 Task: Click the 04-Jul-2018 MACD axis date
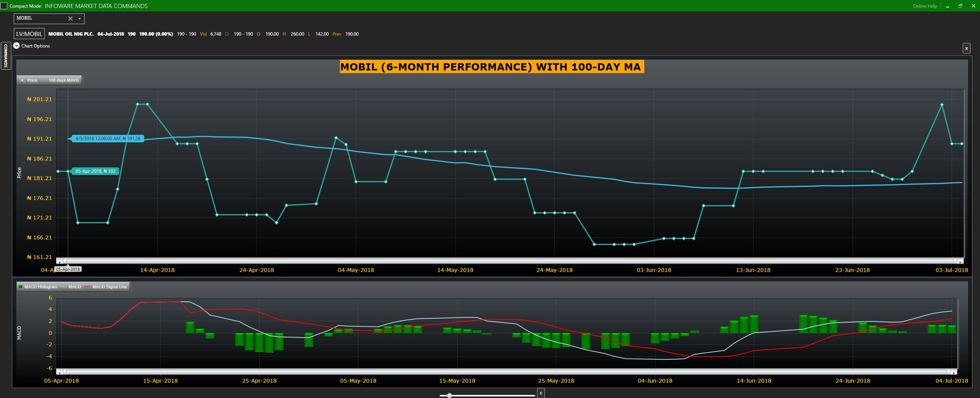click(x=952, y=381)
